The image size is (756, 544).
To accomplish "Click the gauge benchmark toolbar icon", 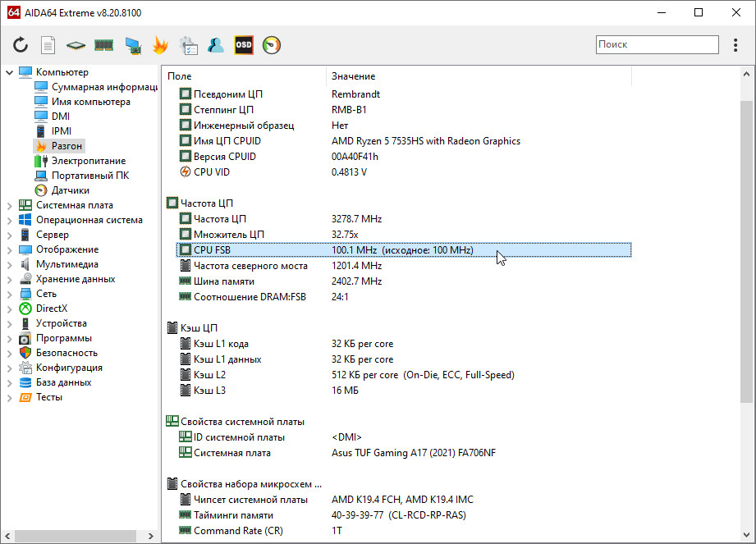I will (x=272, y=45).
